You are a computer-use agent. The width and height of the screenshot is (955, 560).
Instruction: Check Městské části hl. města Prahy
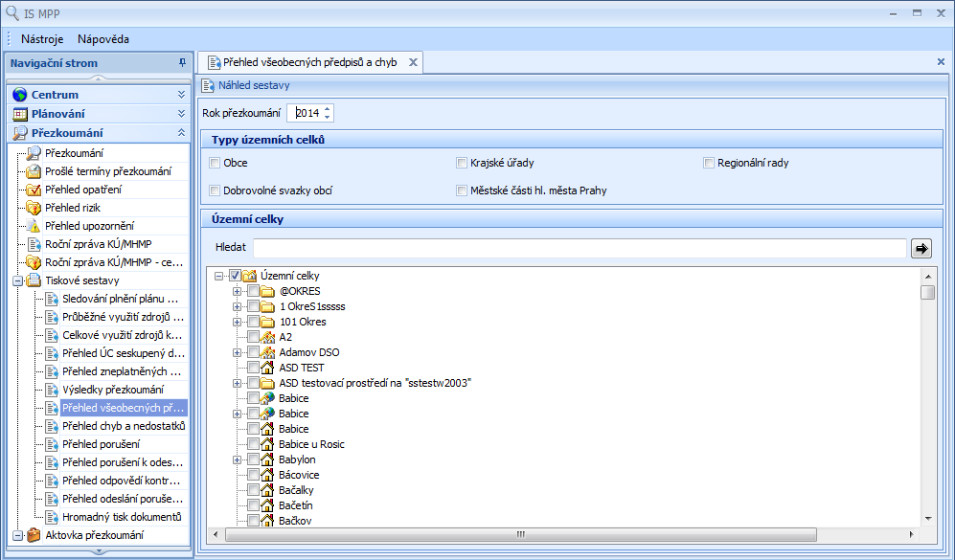point(462,190)
